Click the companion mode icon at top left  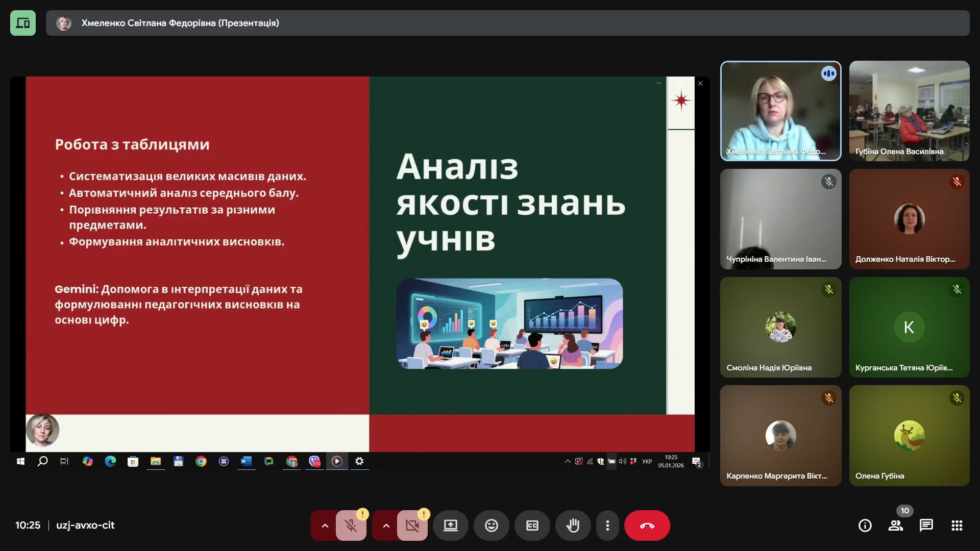point(23,23)
